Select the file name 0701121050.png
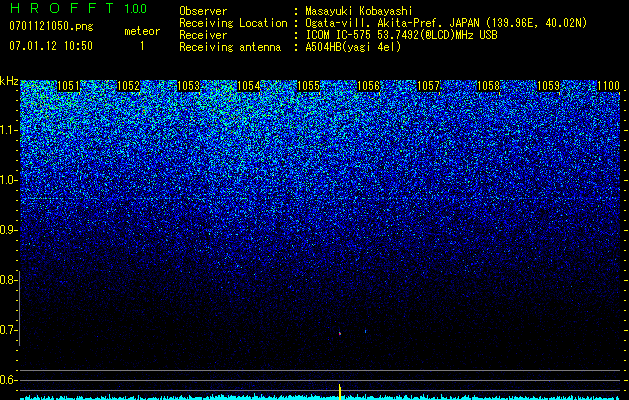The image size is (629, 400). tap(51, 26)
